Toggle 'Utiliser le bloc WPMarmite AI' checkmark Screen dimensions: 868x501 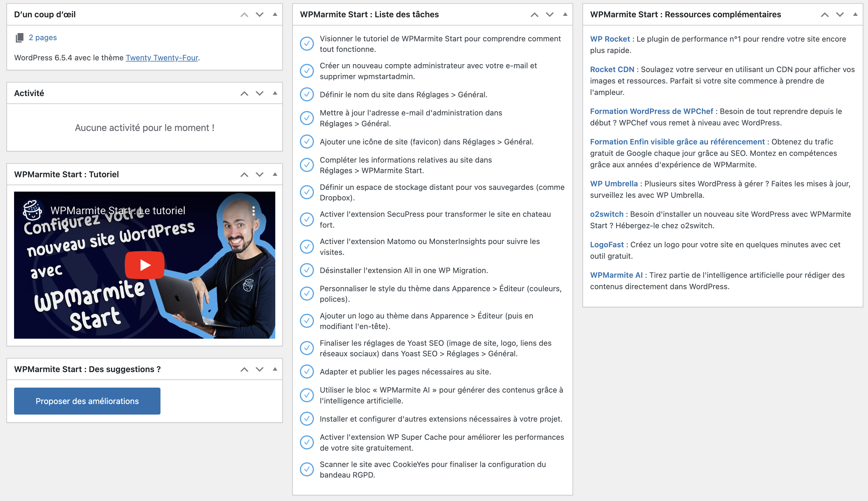pyautogui.click(x=307, y=395)
